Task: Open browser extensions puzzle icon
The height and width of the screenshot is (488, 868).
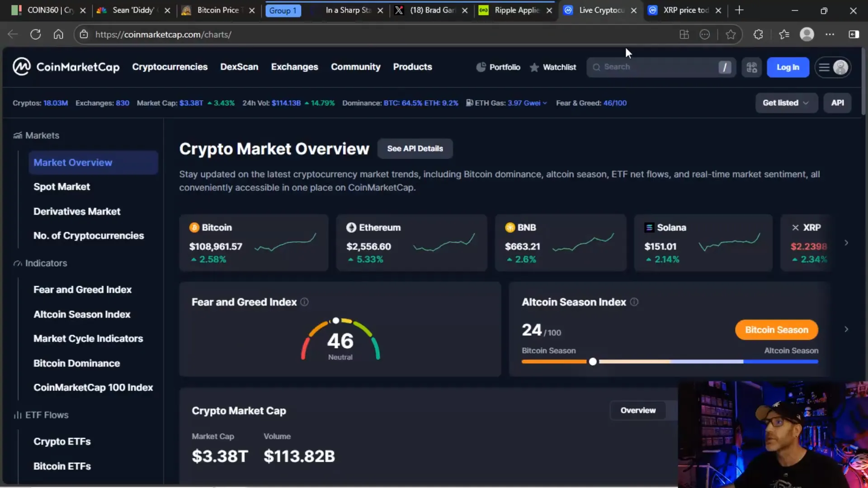Action: tap(758, 34)
